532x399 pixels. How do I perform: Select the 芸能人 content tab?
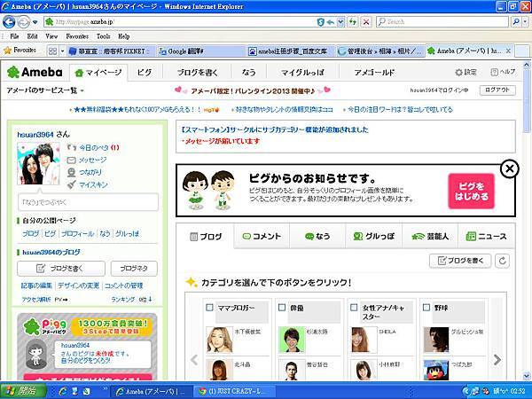click(x=430, y=236)
